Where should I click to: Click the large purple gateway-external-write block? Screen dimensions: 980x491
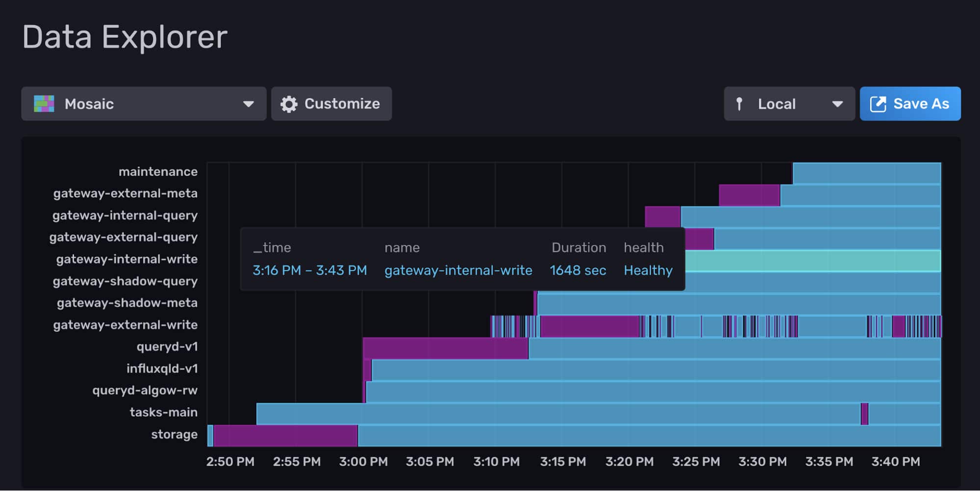(589, 326)
